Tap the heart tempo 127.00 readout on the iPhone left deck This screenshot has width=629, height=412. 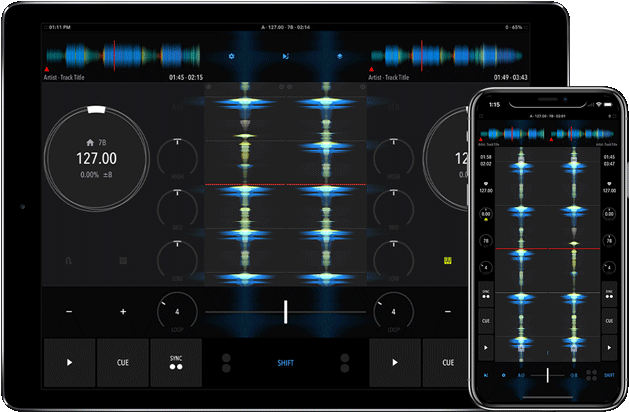click(x=486, y=187)
